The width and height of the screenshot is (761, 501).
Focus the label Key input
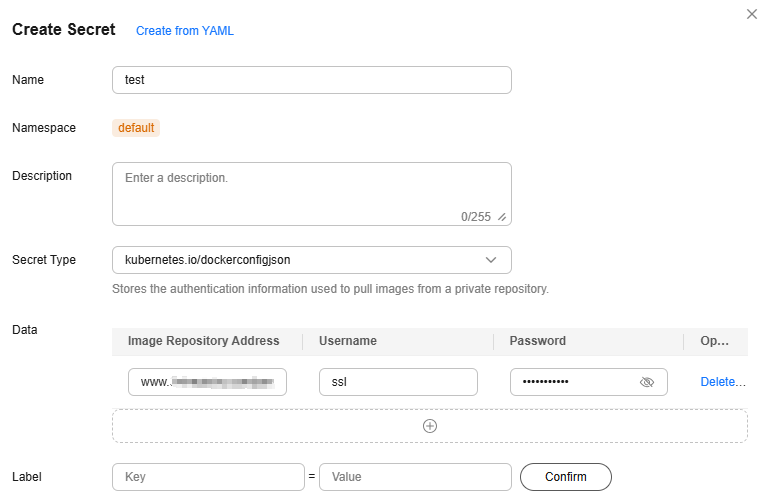[208, 477]
